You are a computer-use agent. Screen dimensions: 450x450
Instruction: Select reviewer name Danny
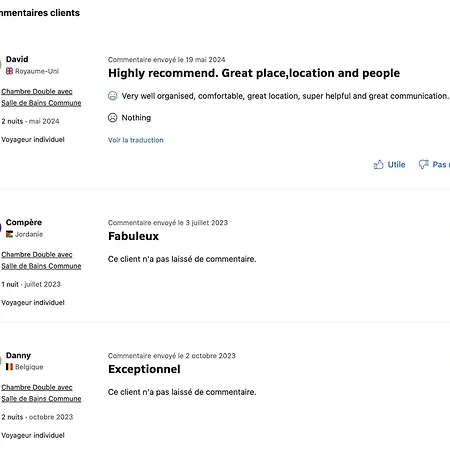click(18, 355)
